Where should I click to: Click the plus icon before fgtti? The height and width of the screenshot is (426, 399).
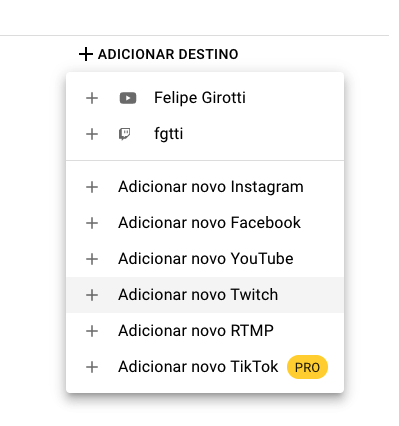[92, 134]
